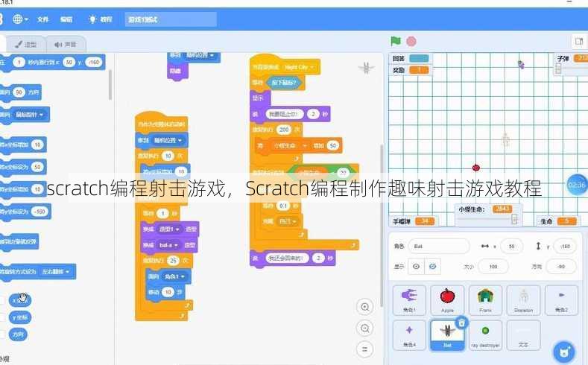Select the ray destroyer sprite thumbnail
Viewport: 588px width, 365px height.
click(x=485, y=335)
